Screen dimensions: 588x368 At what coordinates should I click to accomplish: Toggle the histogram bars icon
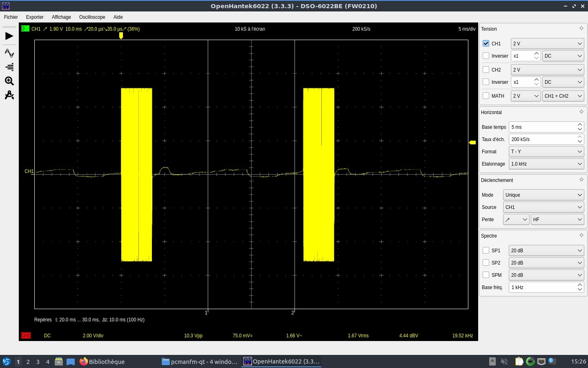tap(9, 67)
